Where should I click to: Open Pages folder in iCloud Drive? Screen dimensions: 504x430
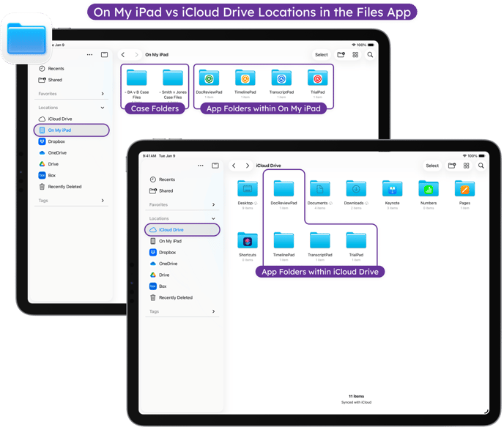(x=464, y=195)
